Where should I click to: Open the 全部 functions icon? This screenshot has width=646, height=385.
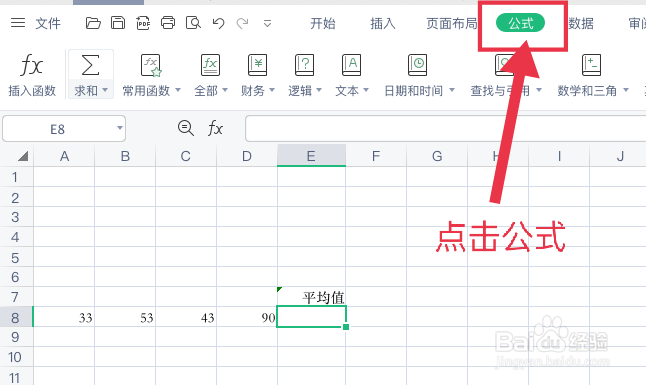tap(210, 65)
